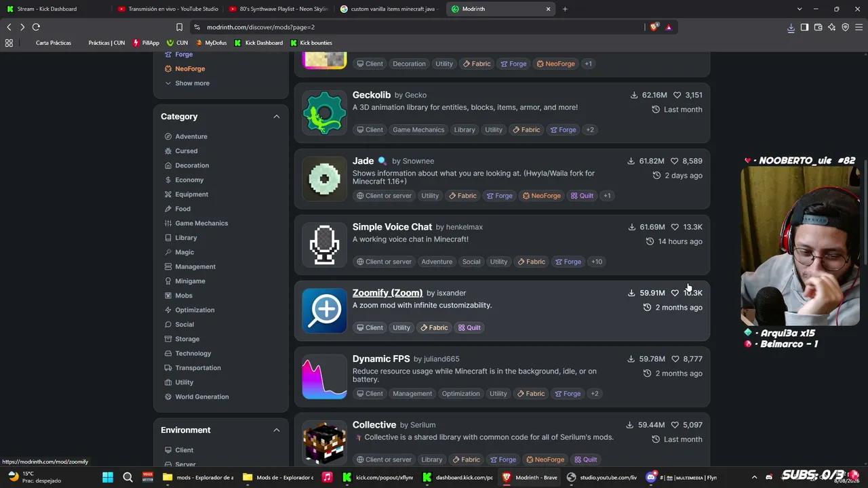Toggle the Magic category filter
Viewport: 868px width, 488px height.
179,252
